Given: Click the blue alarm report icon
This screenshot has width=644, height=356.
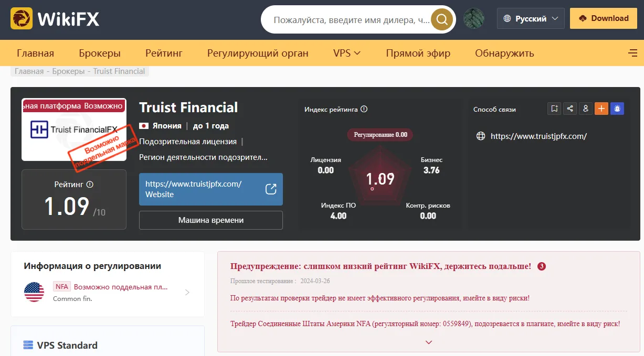Looking at the screenshot, I should tap(617, 109).
